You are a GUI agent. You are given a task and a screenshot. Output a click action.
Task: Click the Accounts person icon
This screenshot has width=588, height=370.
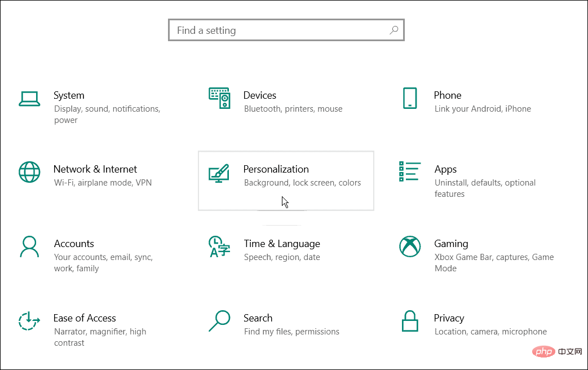click(x=29, y=246)
